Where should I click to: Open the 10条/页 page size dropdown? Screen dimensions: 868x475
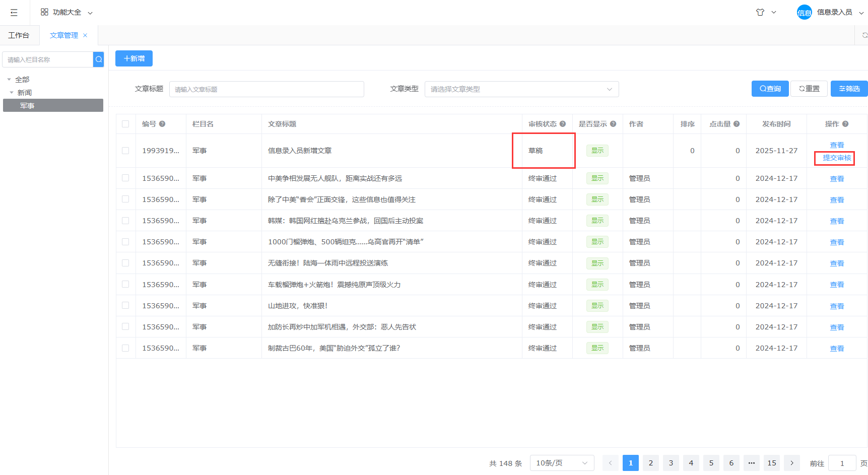click(x=562, y=463)
